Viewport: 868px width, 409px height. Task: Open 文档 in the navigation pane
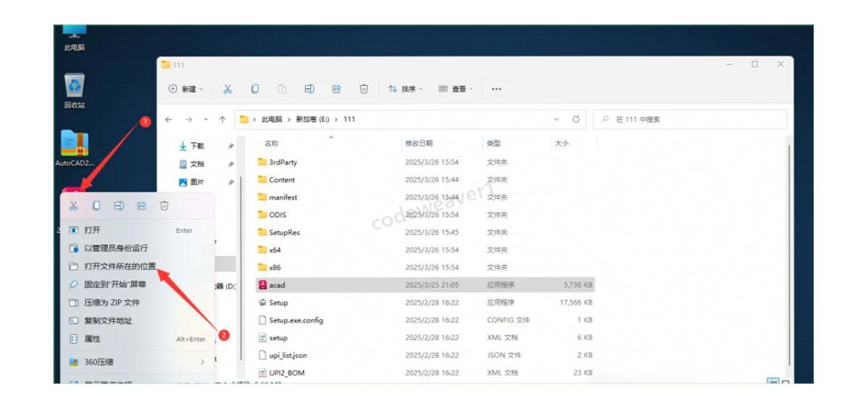coord(197,164)
